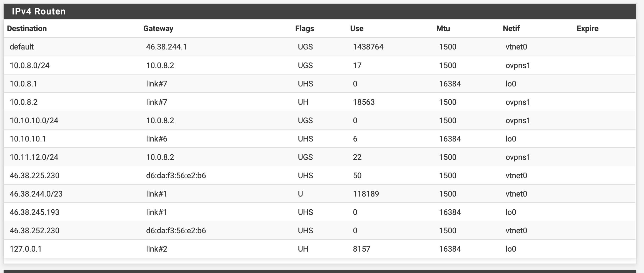Viewport: 644px width, 273px height.
Task: Click the use value 118189
Action: pos(366,194)
